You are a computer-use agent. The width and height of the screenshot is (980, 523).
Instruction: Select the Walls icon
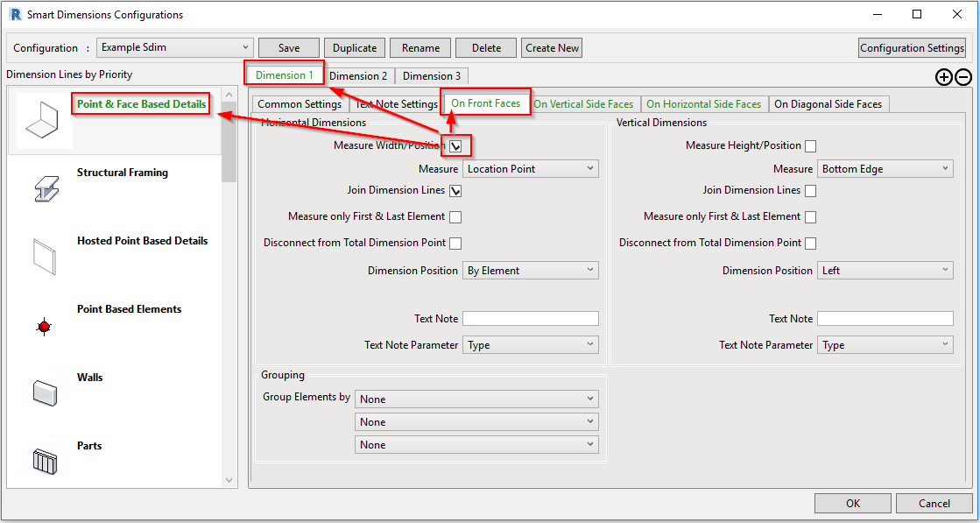[45, 393]
